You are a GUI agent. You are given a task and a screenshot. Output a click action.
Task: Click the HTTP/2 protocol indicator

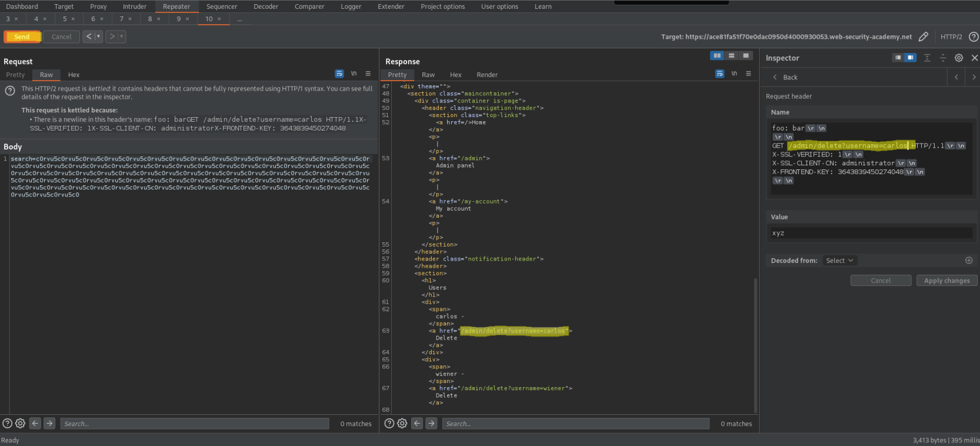[x=951, y=36]
